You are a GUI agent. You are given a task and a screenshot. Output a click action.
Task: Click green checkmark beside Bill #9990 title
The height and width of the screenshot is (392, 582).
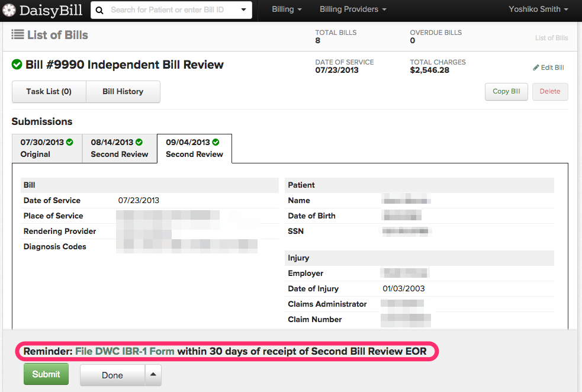(17, 65)
